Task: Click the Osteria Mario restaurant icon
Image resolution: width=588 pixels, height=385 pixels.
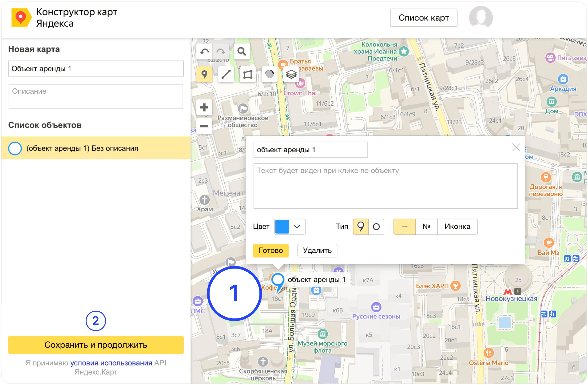Action: [x=489, y=353]
